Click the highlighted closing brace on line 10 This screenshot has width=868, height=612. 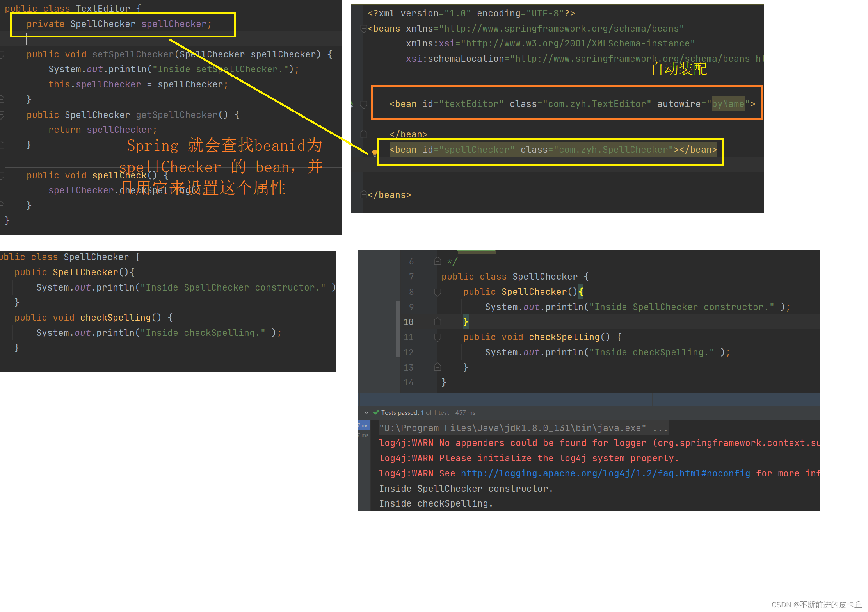(x=466, y=322)
